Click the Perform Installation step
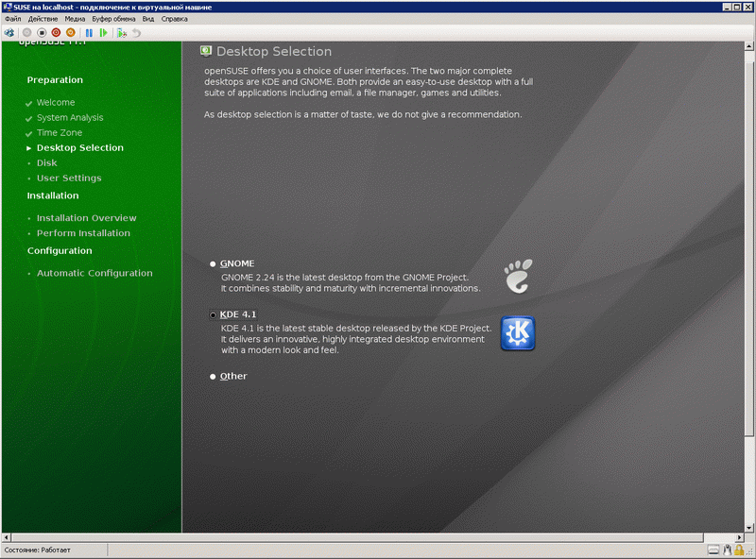Screen dimensions: 756x559 83,233
